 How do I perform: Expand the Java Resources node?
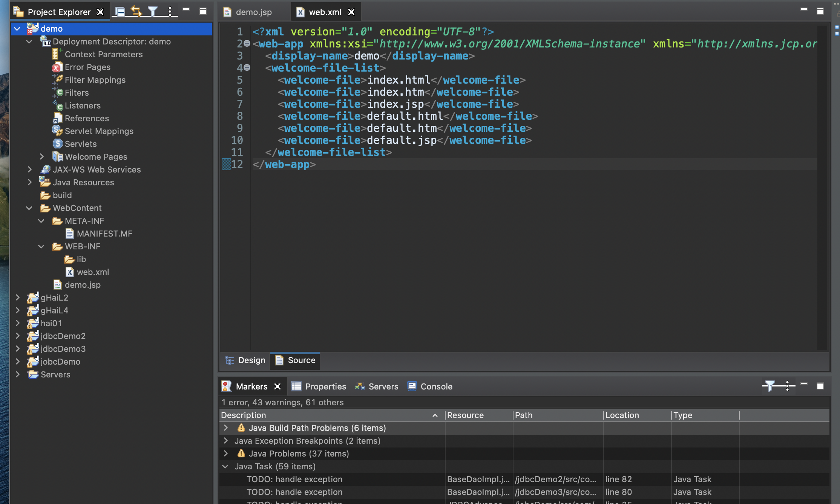(29, 182)
